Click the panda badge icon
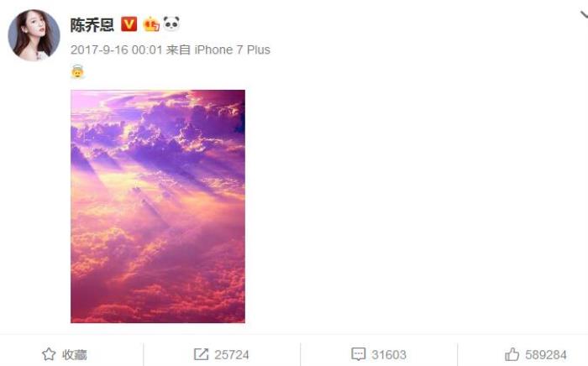Image resolution: width=588 pixels, height=366 pixels. point(171,24)
